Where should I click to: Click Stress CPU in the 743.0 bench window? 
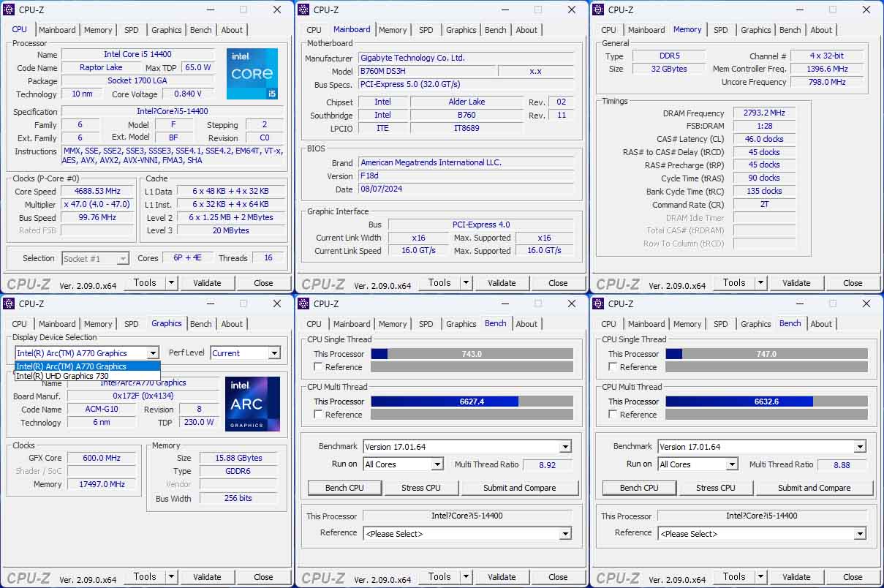[421, 488]
